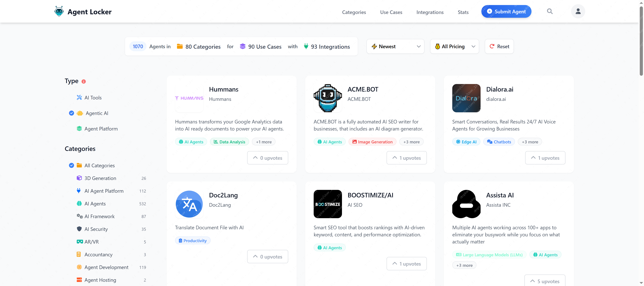This screenshot has width=644, height=286.
Task: Open the Use Cases nav menu
Action: coord(391,12)
